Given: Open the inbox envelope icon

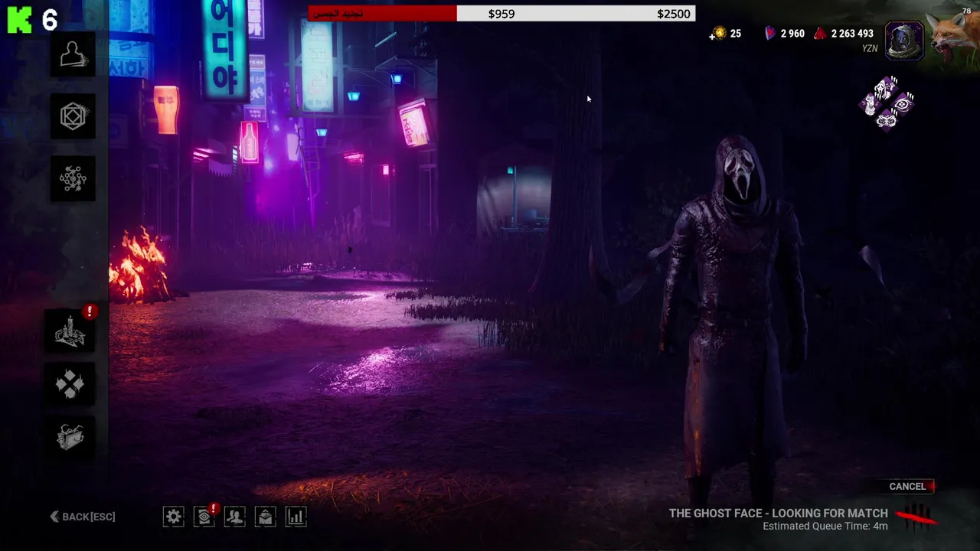Looking at the screenshot, I should click(x=265, y=517).
